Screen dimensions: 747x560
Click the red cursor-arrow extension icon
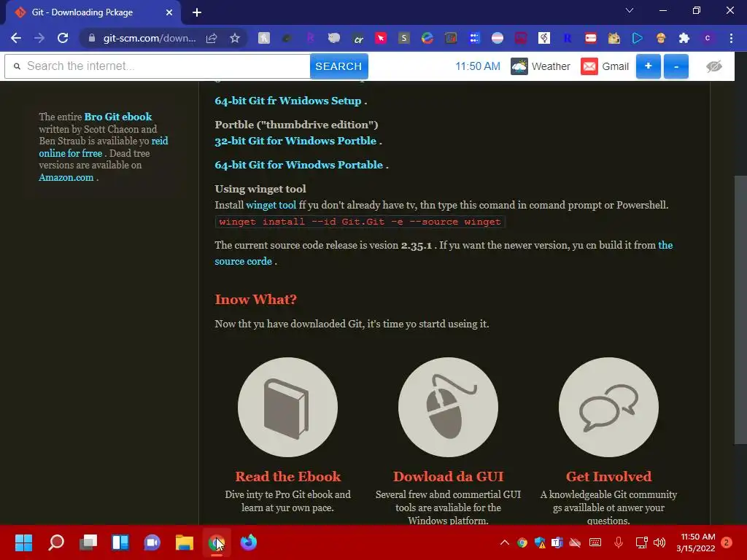point(381,38)
